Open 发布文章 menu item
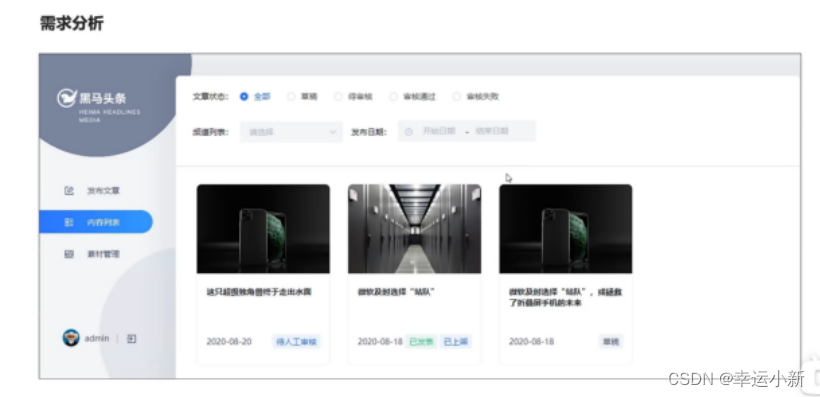Viewport: 820px width, 397px height. [96, 190]
